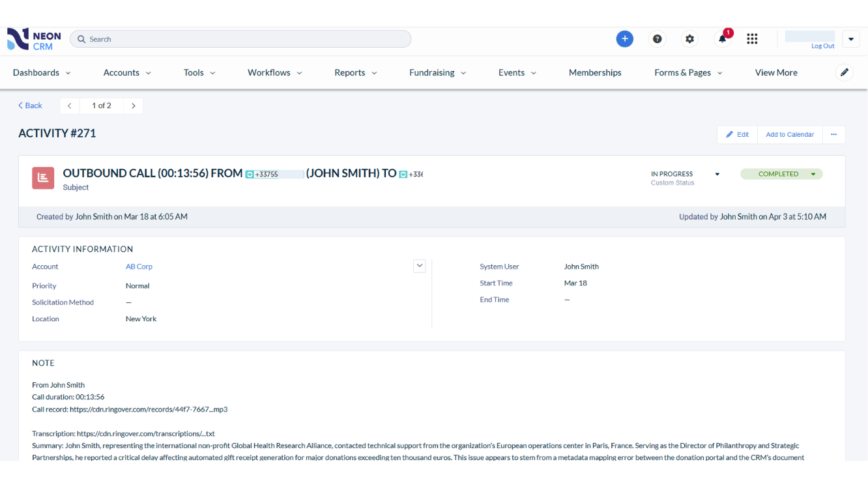Image resolution: width=868 pixels, height=486 pixels.
Task: Click the Neon CRM logo
Action: coord(33,38)
